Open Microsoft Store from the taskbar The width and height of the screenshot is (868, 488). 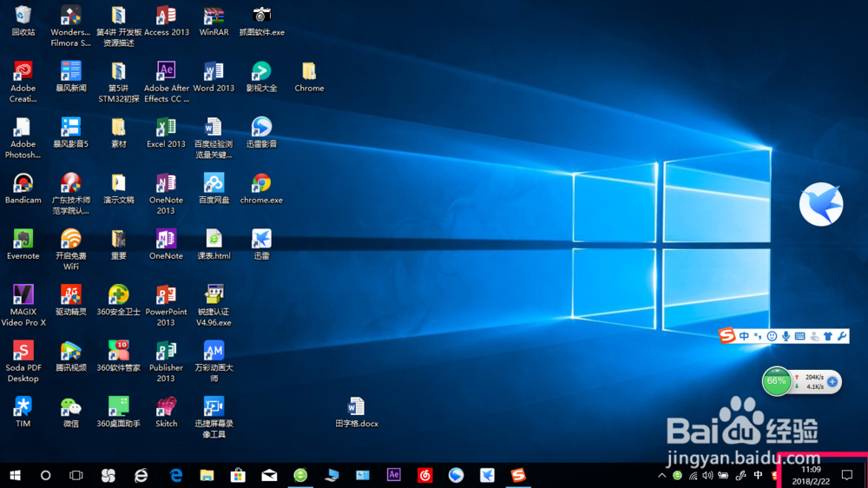pos(238,475)
